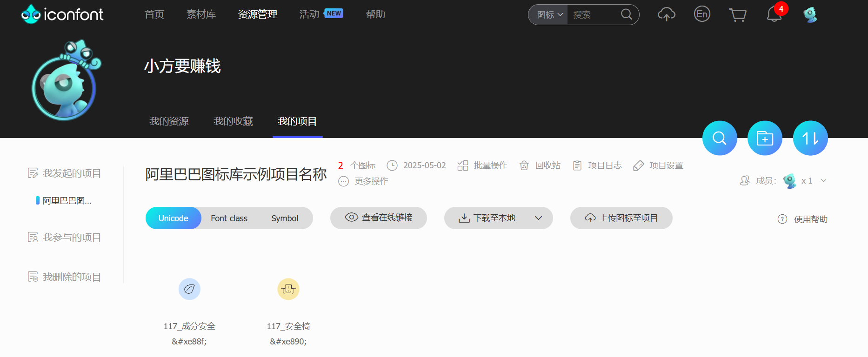Viewport: 868px width, 357px height.
Task: Open 资源管理 menu
Action: coord(258,14)
